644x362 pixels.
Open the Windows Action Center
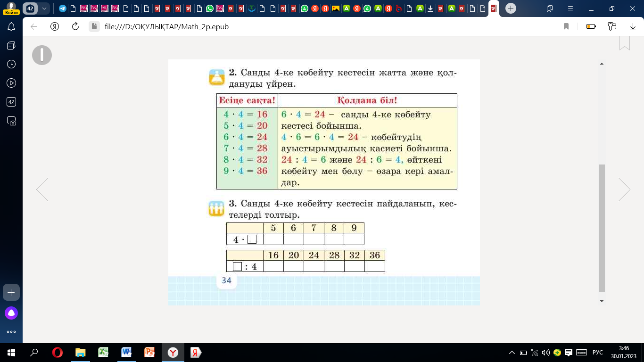coord(569,353)
